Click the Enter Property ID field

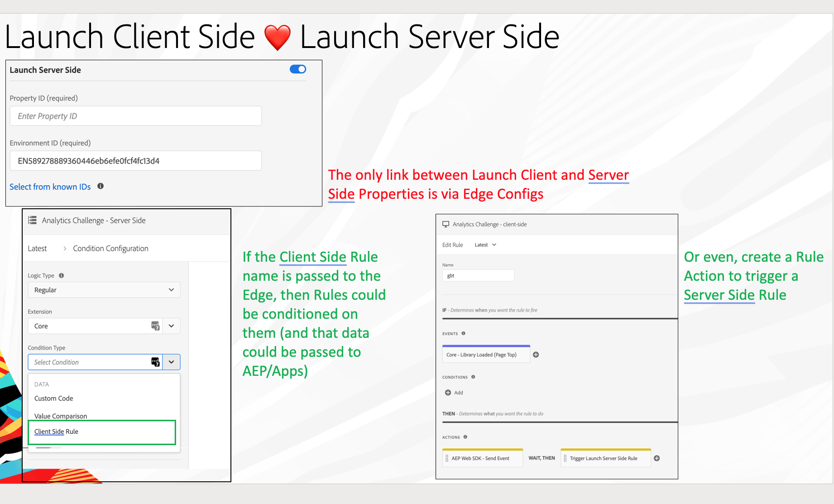coord(136,116)
